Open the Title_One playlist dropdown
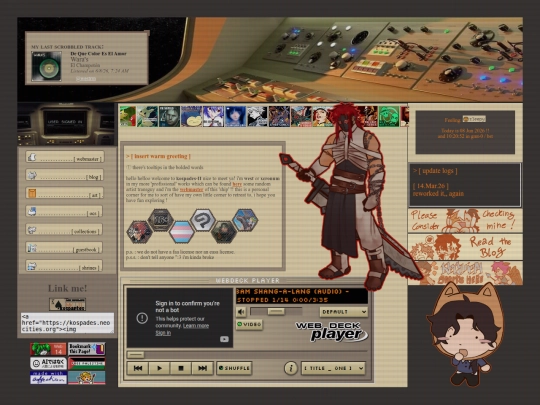540x405 pixels. coord(333,368)
